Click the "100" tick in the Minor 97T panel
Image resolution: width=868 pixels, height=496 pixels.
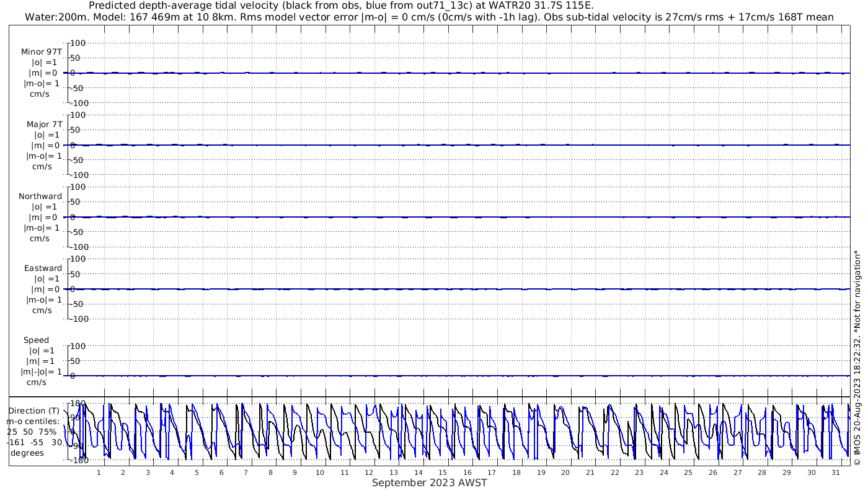79,43
